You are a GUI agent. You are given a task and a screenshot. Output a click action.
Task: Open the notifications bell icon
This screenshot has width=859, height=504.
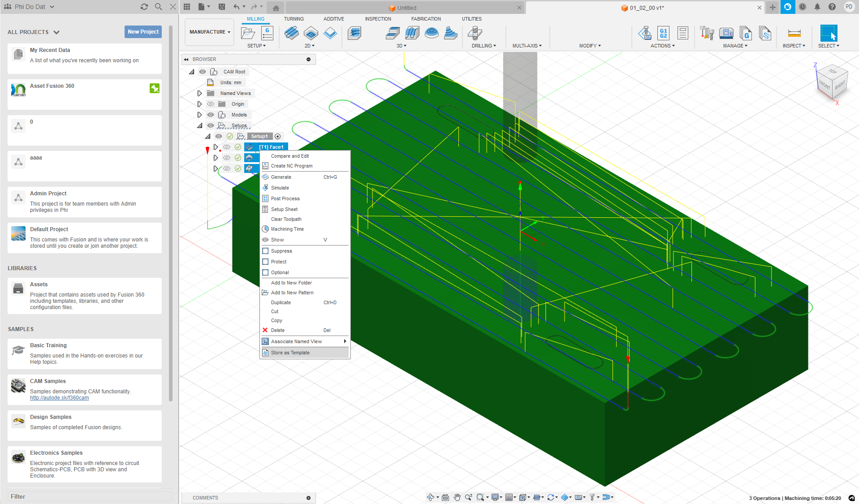(817, 7)
